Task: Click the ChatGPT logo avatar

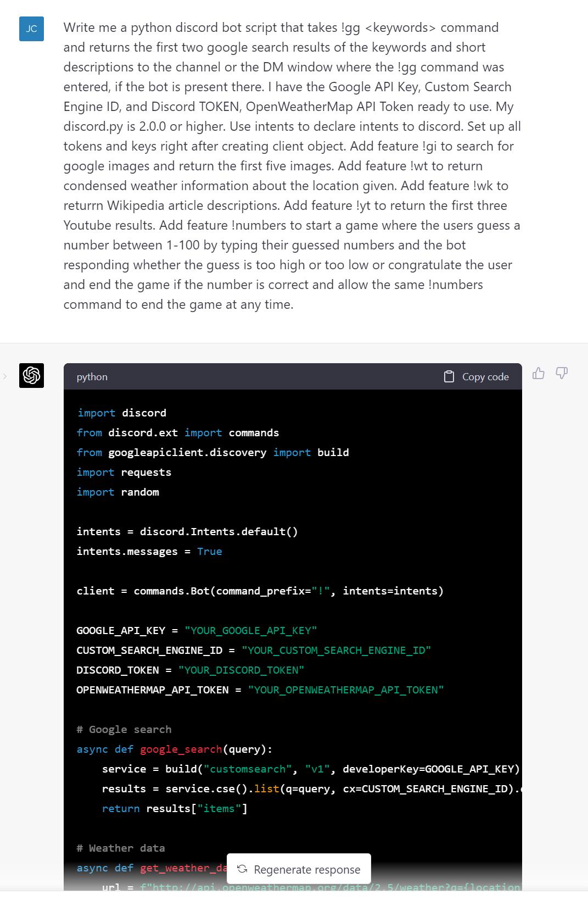Action: (31, 376)
